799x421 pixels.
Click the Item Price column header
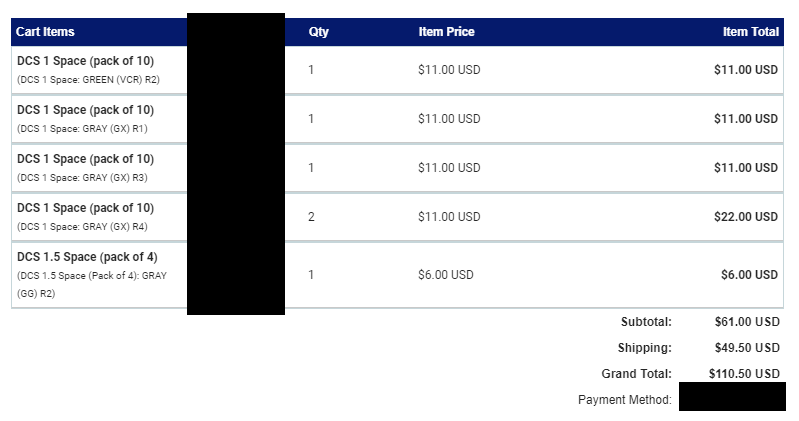point(446,32)
